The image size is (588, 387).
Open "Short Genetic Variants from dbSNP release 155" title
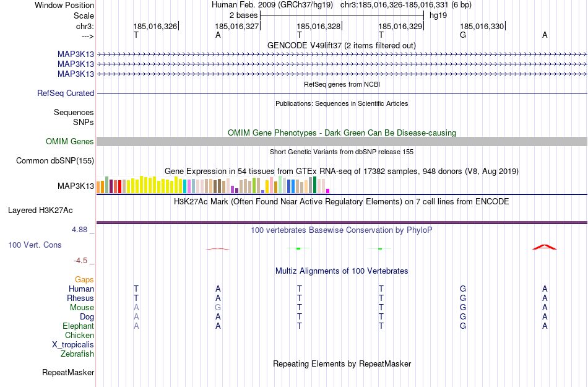point(342,152)
